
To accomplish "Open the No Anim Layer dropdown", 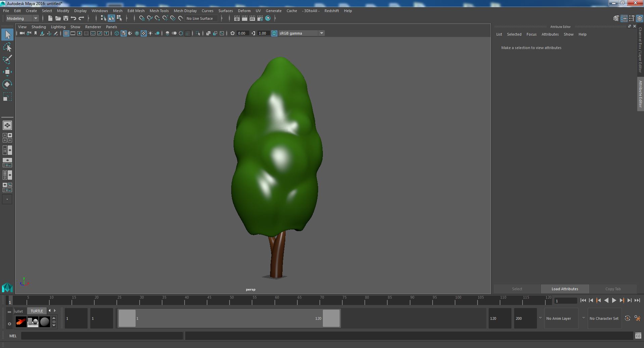I will pyautogui.click(x=561, y=318).
